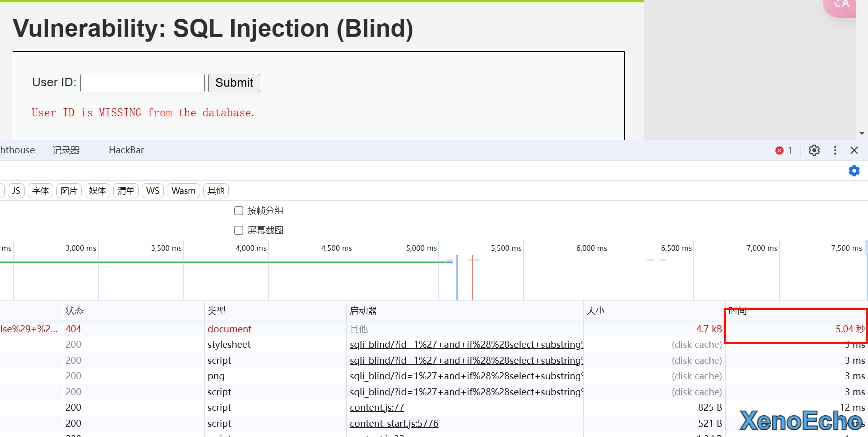This screenshot has height=437, width=868.
Task: Close the DevTools panel
Action: (854, 150)
